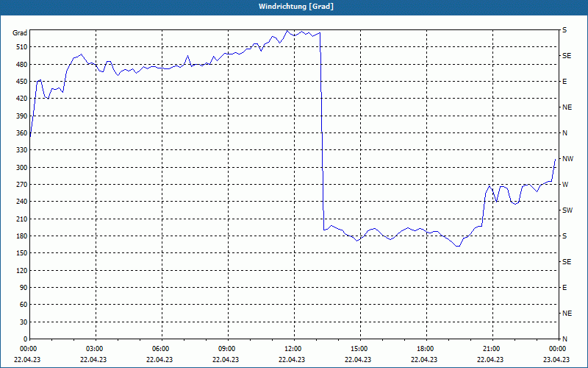Click the 15:00 time label

coord(359,349)
